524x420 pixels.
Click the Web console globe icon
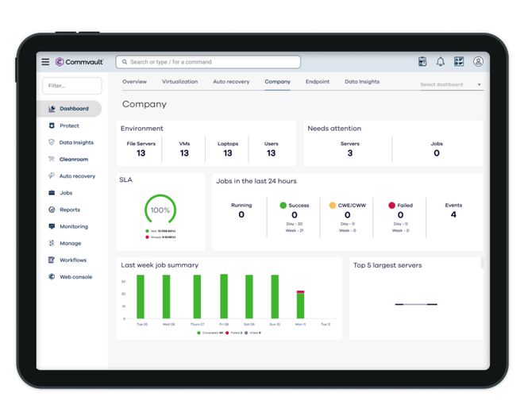[x=52, y=277]
